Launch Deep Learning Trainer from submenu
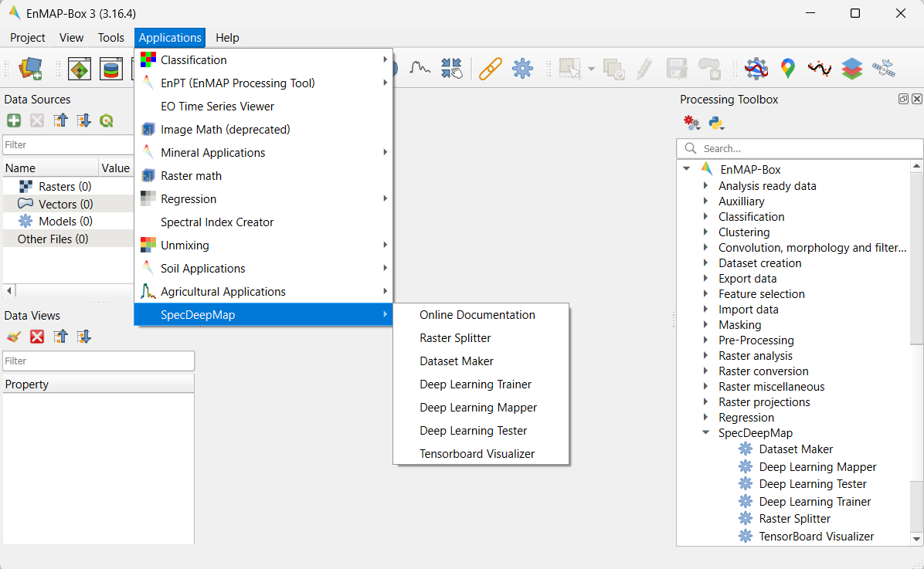Viewport: 924px width, 569px height. point(481,384)
